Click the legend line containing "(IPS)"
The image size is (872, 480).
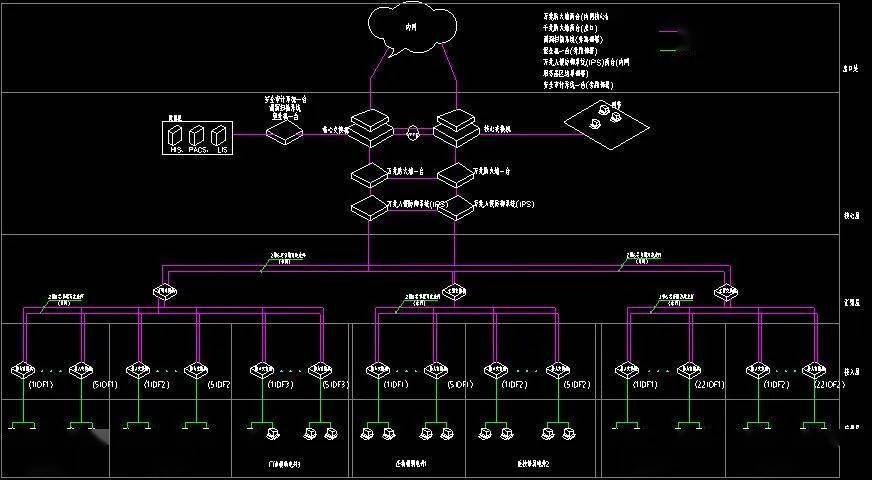click(586, 62)
